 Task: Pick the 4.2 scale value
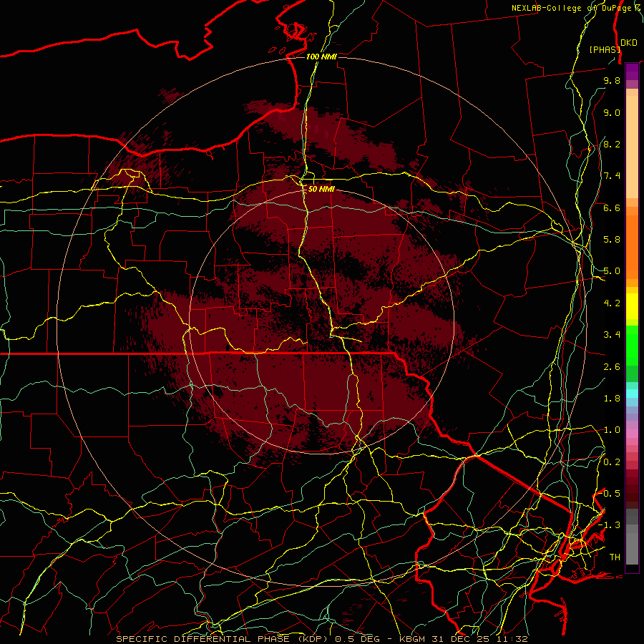612,303
